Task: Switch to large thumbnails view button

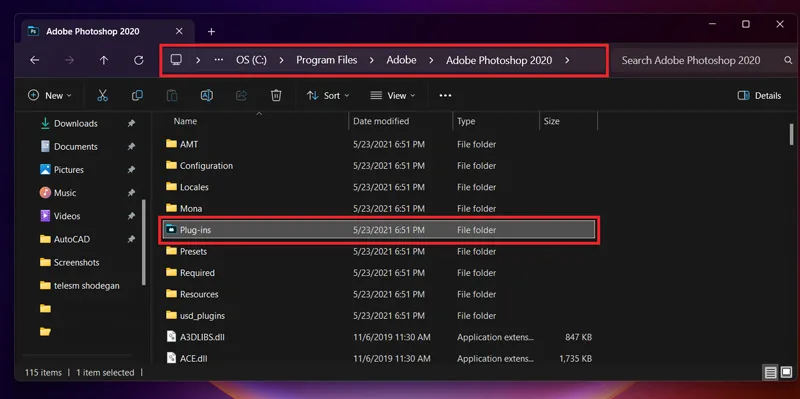Action: [786, 372]
